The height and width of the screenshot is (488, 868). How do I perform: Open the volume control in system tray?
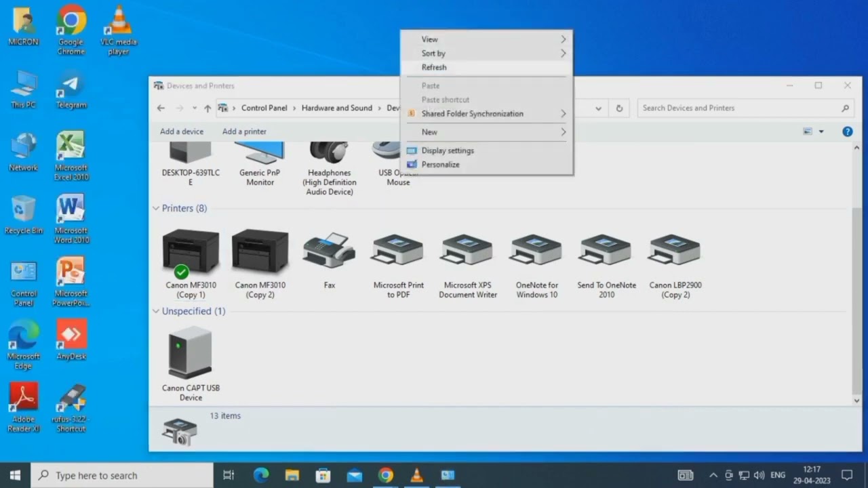click(759, 475)
